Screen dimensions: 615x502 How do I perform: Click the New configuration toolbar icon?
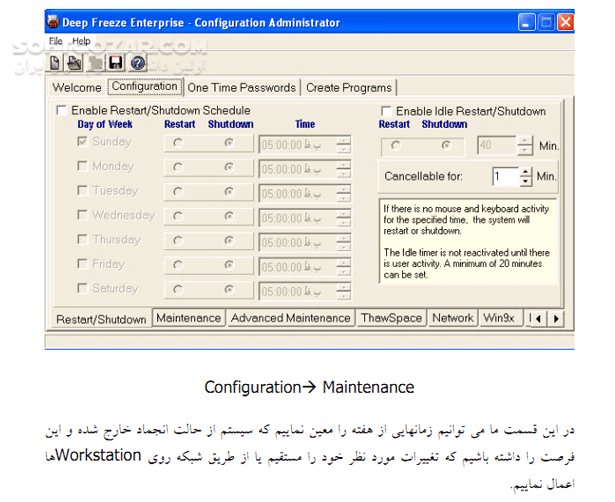point(57,63)
